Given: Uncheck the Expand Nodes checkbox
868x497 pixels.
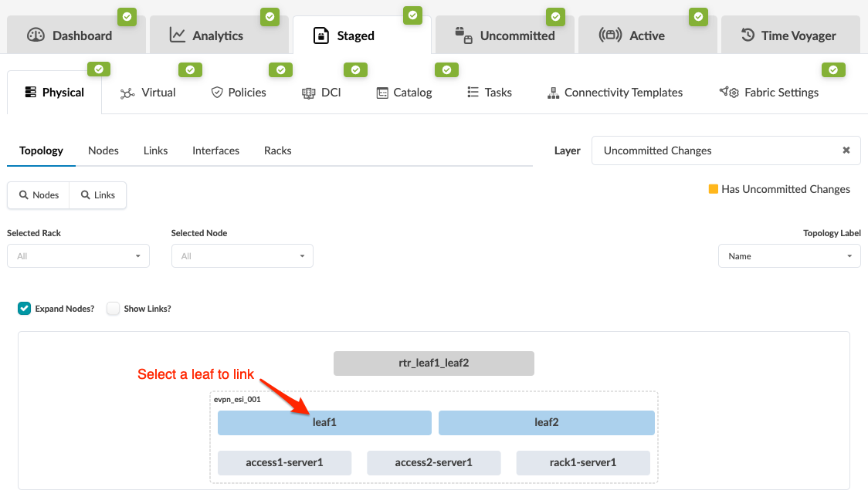Looking at the screenshot, I should 24,309.
